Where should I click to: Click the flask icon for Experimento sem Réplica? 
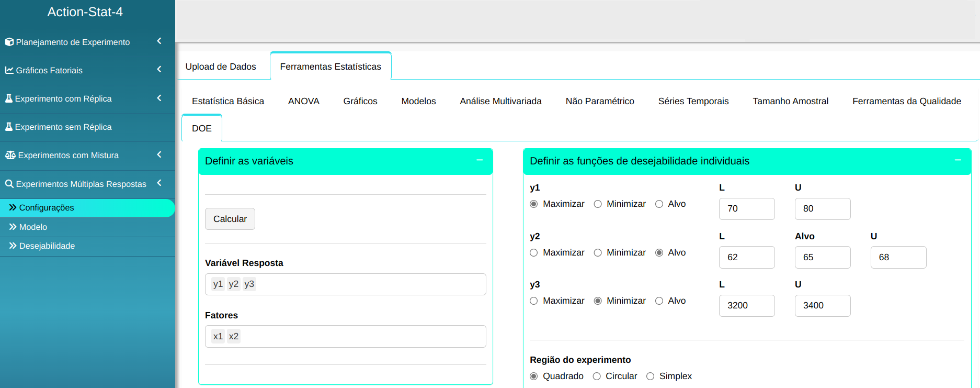8,127
